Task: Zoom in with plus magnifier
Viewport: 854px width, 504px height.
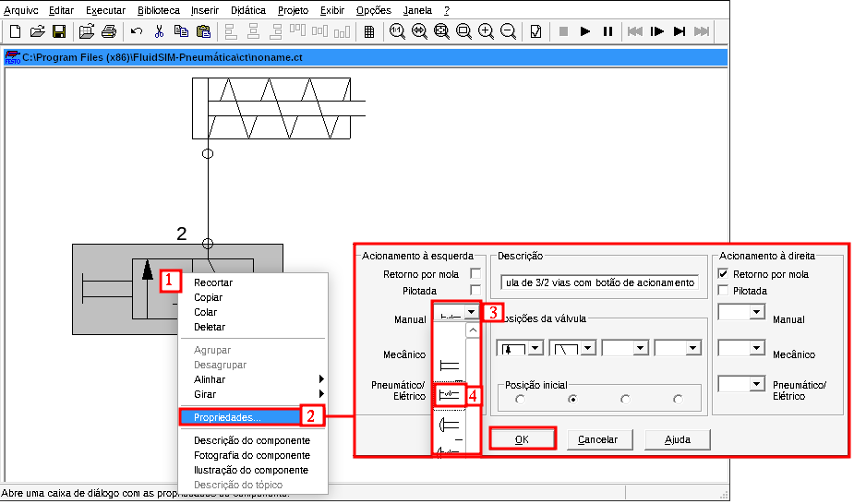Action: tap(486, 31)
